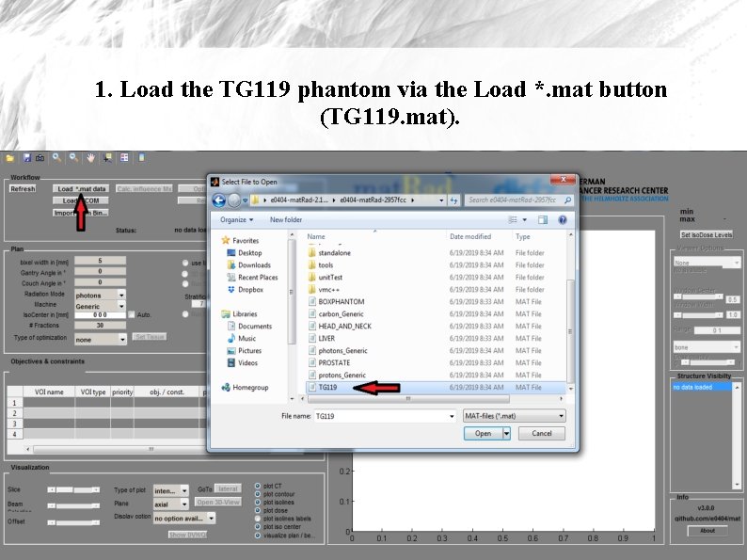
Task: Open the Type of plot dropdown
Action: [171, 490]
